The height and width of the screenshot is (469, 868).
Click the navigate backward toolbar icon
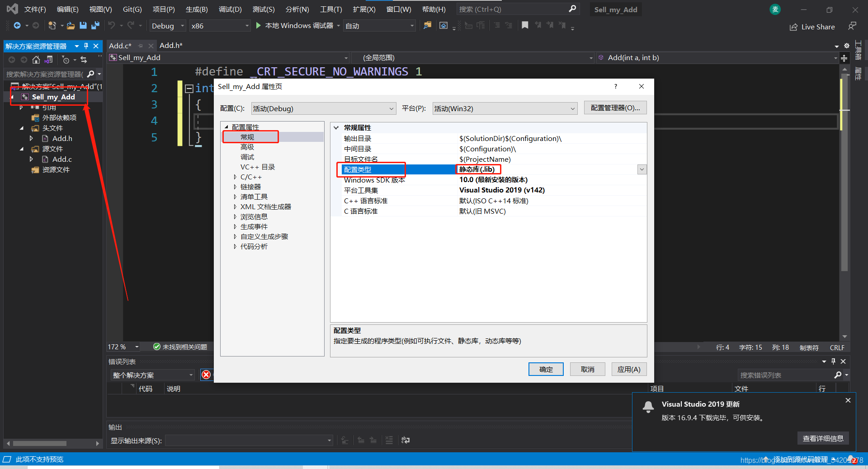tap(17, 26)
